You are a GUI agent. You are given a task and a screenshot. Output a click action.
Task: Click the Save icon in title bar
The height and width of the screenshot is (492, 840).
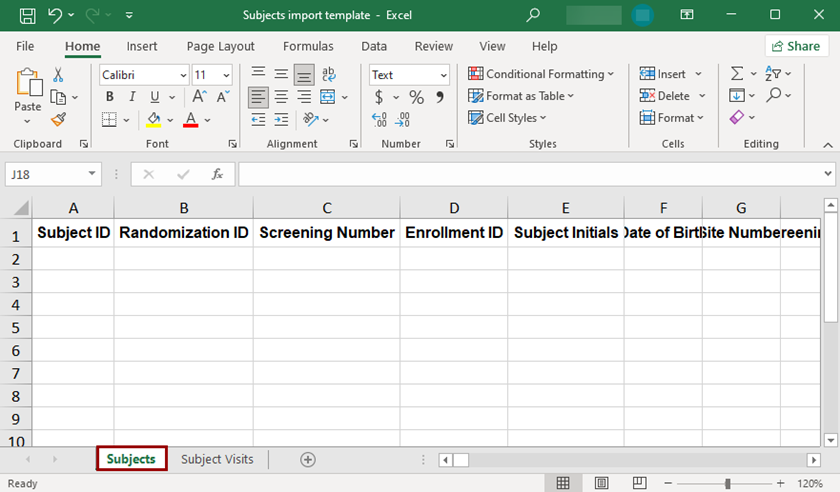[x=27, y=16]
